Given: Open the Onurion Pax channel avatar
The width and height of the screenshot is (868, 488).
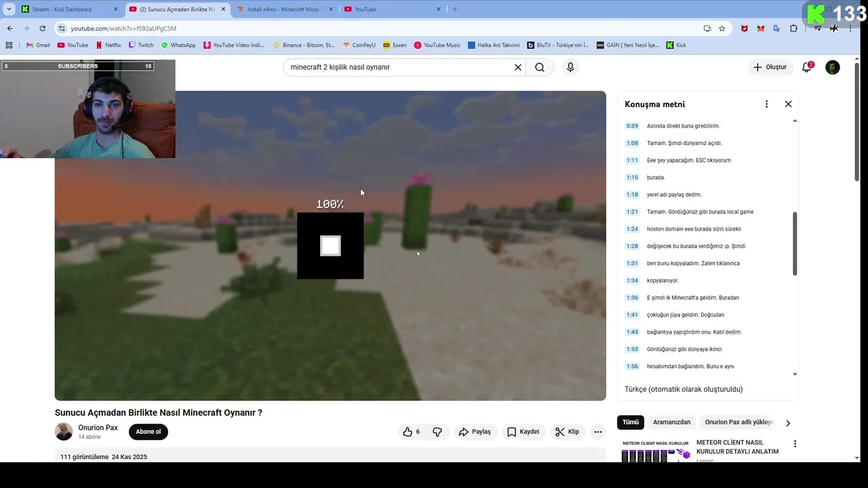Looking at the screenshot, I should [x=64, y=432].
